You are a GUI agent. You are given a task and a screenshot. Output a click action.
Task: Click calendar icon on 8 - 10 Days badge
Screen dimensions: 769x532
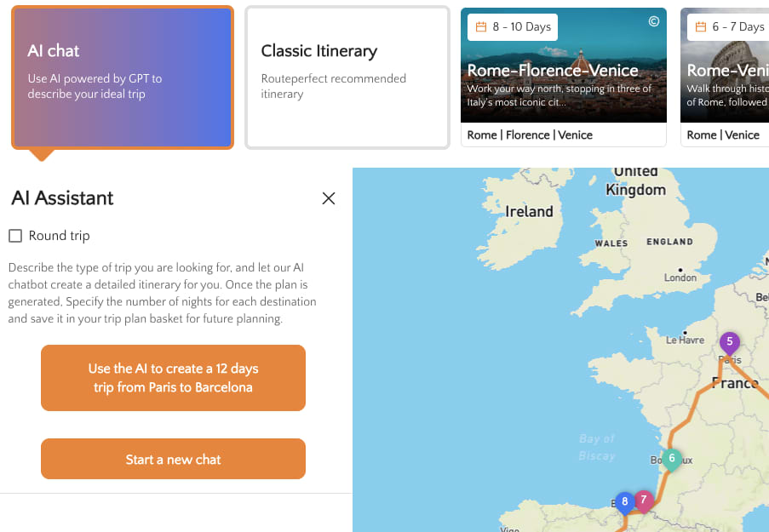pyautogui.click(x=481, y=26)
